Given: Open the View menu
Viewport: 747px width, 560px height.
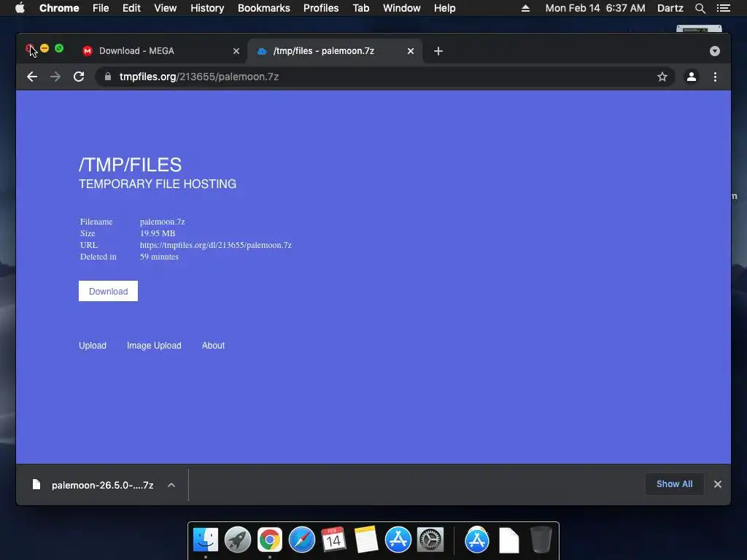Looking at the screenshot, I should [x=166, y=8].
